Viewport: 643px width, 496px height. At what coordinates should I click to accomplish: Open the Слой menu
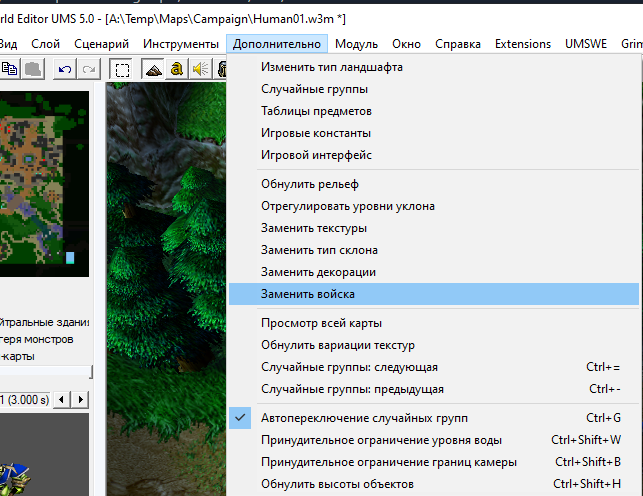(x=46, y=44)
